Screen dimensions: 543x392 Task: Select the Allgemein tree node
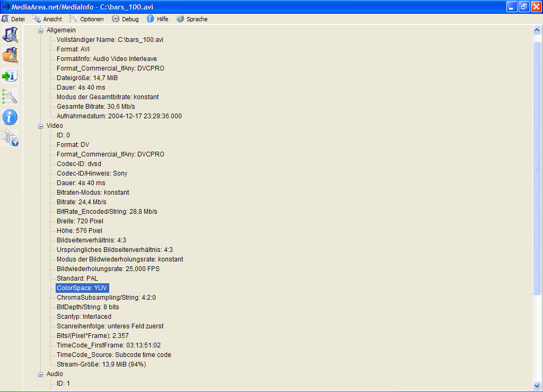click(61, 30)
